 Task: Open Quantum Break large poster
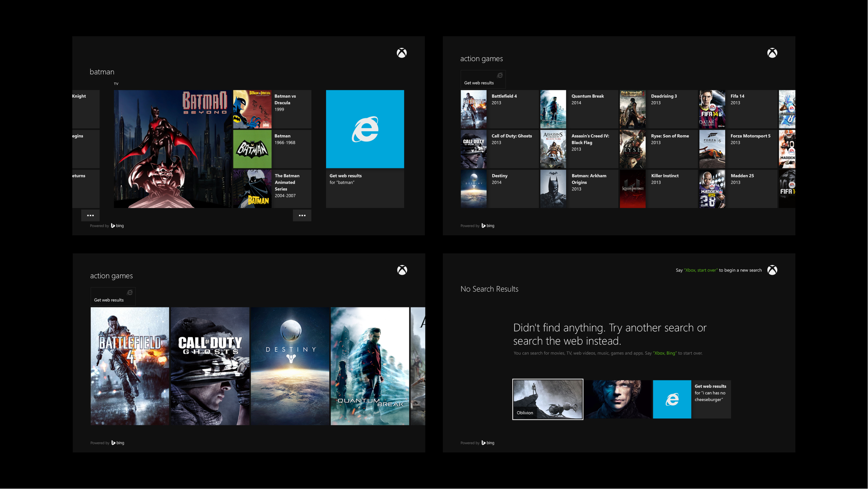point(370,366)
